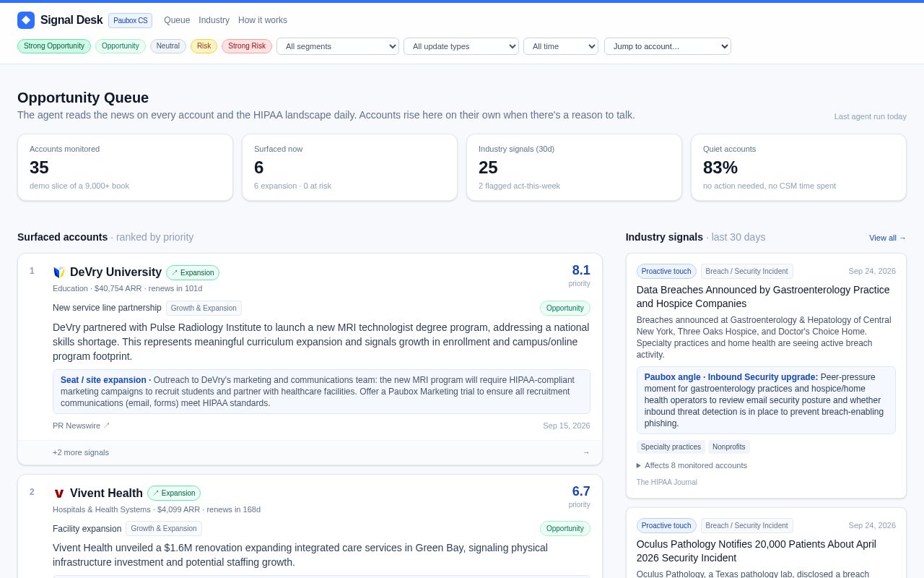This screenshot has width=924, height=578.
Task: Open the PR Newswire external link
Action: tap(82, 426)
